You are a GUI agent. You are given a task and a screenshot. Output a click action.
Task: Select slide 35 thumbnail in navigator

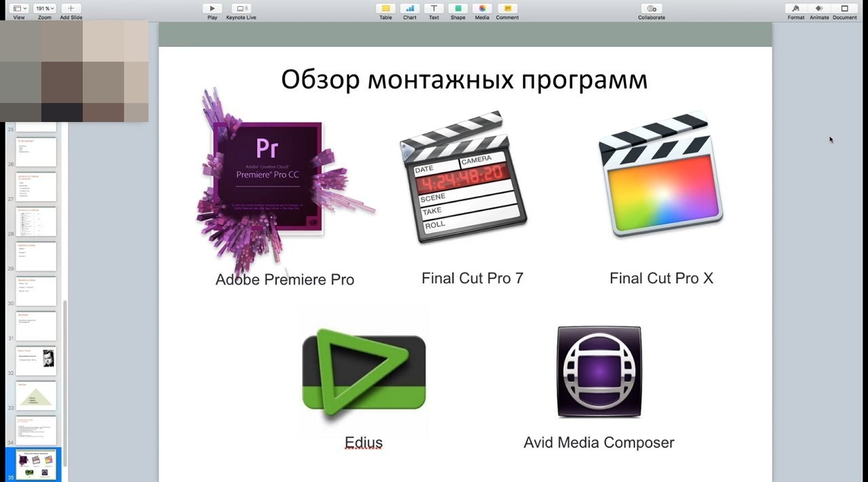tap(37, 465)
